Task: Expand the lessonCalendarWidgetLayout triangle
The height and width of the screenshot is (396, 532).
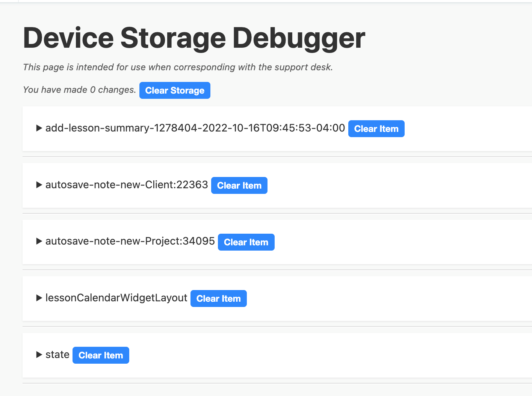Action: [x=39, y=298]
